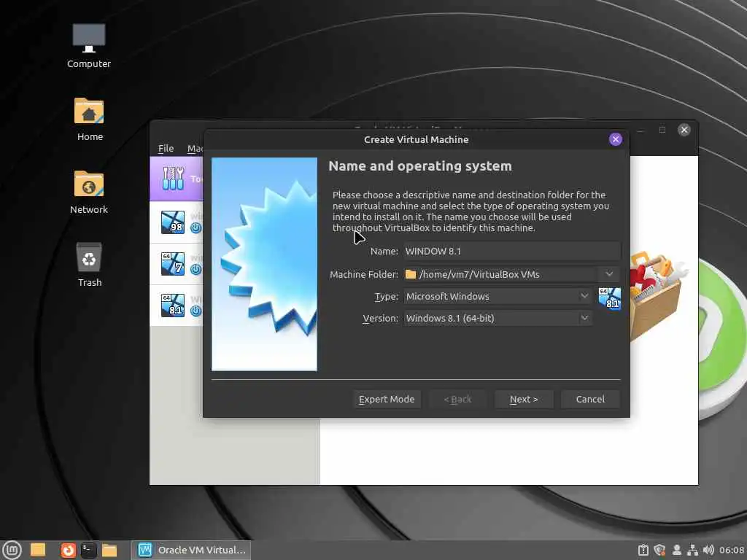Expand the Machine Folder dropdown
Screen dimensions: 747x560
click(609, 274)
